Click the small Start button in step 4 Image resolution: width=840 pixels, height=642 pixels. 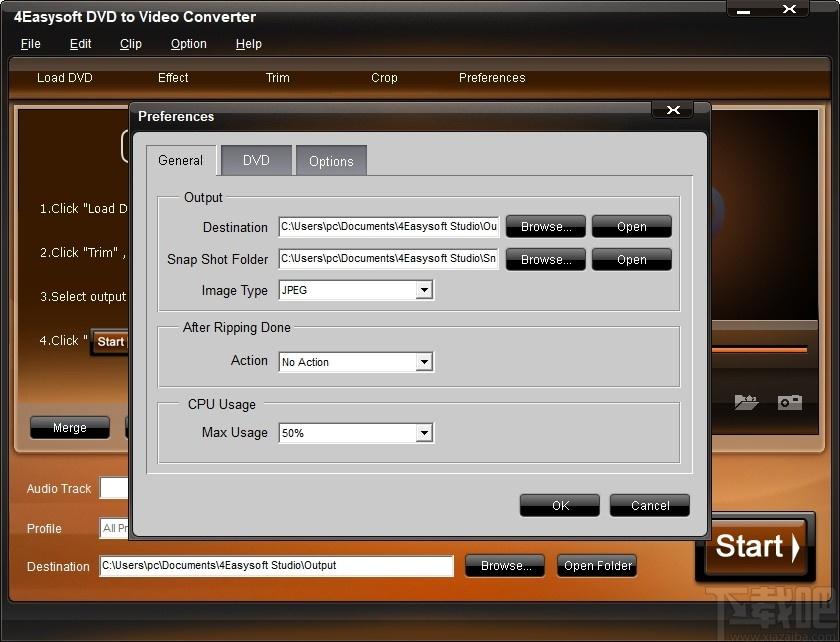[110, 341]
